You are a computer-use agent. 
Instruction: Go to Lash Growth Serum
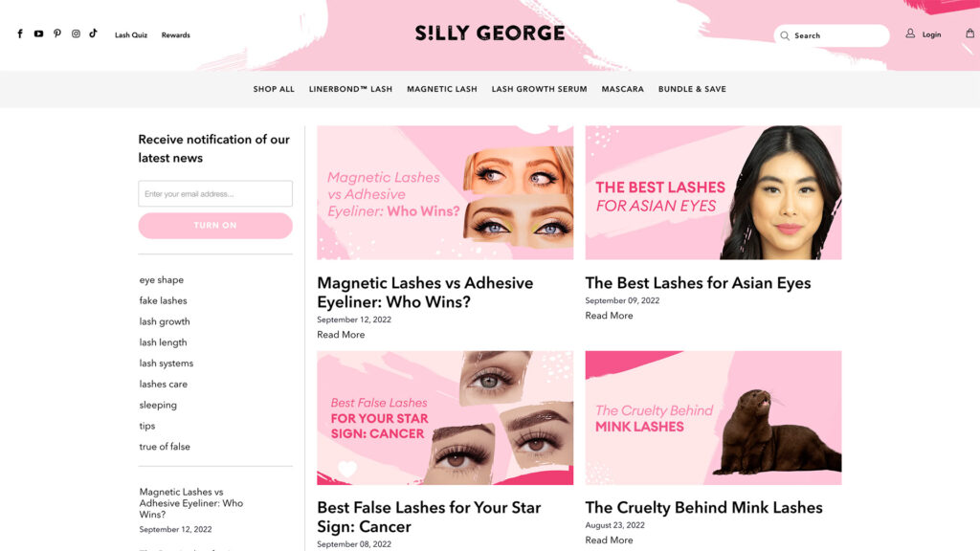click(540, 89)
